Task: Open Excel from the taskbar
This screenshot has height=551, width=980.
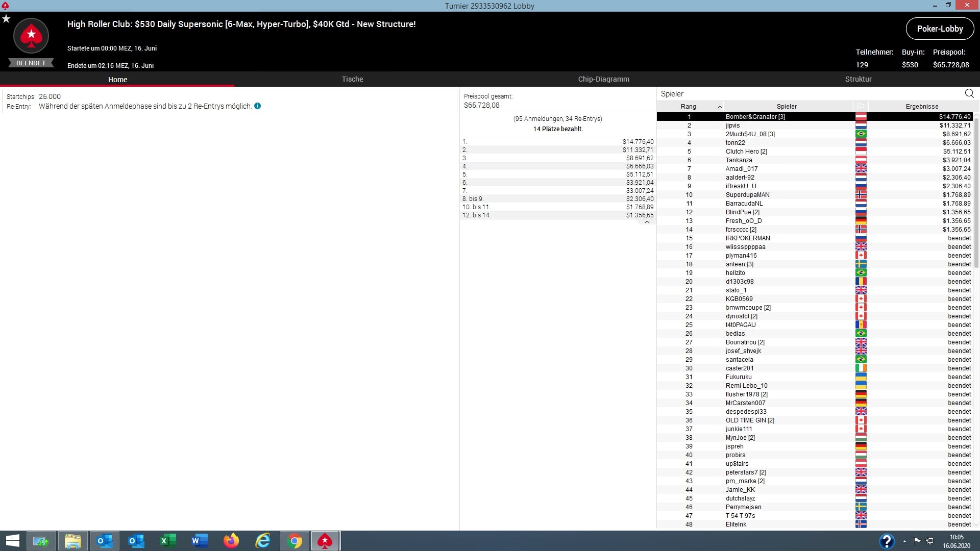Action: [168, 541]
